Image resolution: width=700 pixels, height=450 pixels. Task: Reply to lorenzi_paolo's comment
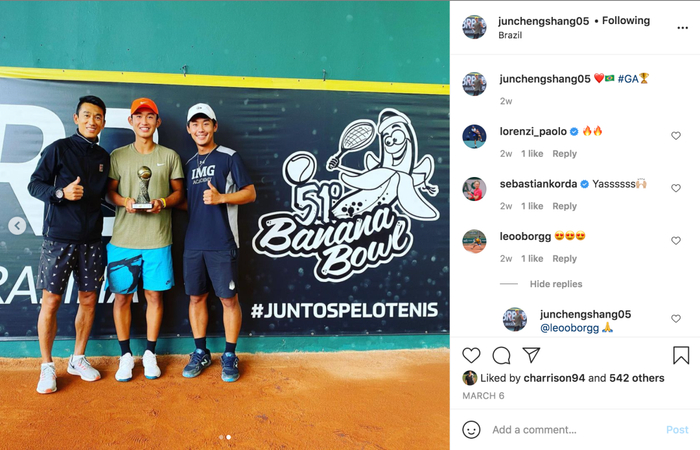pyautogui.click(x=564, y=154)
